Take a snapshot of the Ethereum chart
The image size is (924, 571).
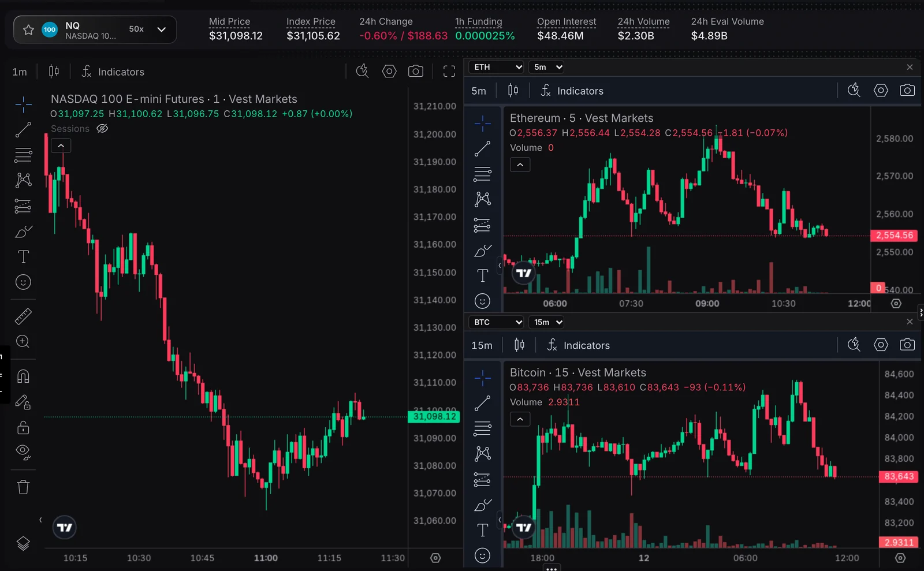point(907,90)
